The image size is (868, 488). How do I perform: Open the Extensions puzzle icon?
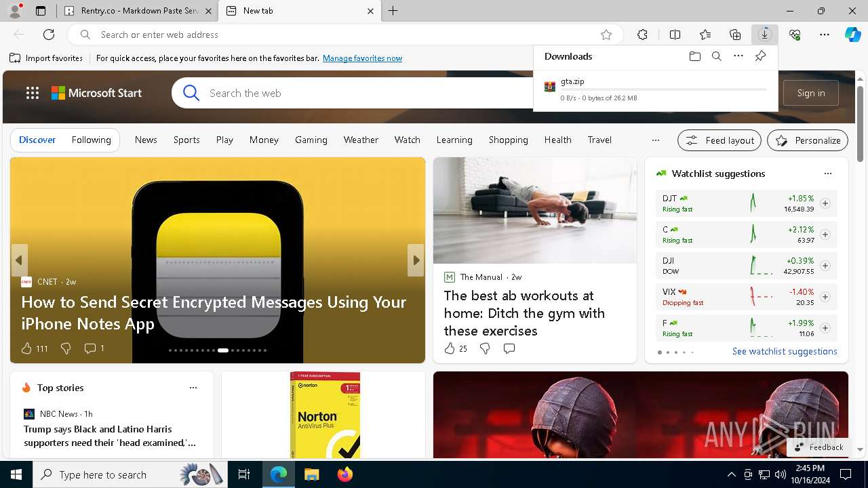(x=642, y=35)
